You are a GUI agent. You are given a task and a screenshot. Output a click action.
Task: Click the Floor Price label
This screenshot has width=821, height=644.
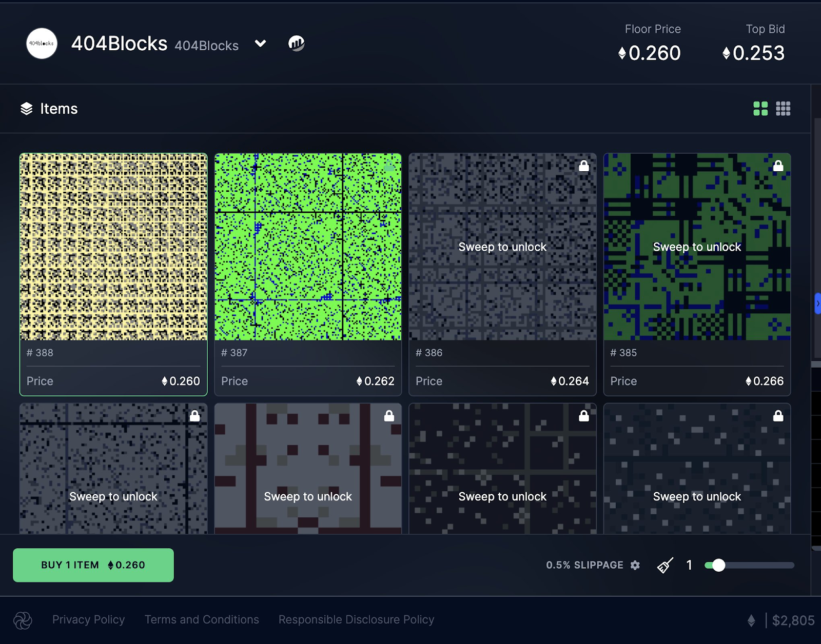(x=653, y=29)
